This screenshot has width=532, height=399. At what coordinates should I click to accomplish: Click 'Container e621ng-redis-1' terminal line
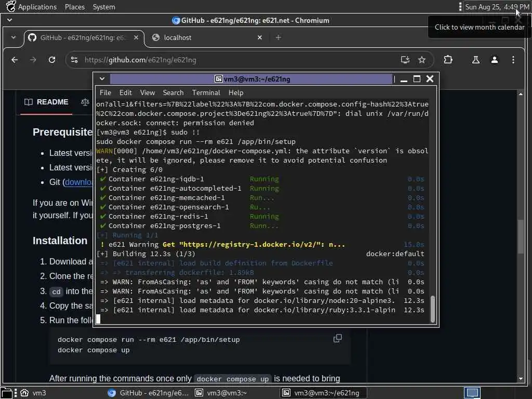pyautogui.click(x=158, y=217)
